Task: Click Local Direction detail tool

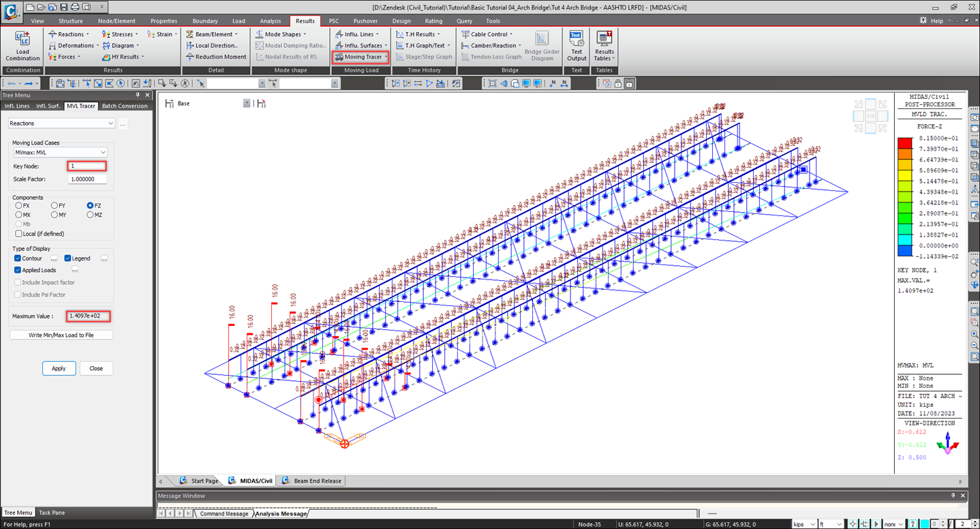Action: tap(212, 46)
